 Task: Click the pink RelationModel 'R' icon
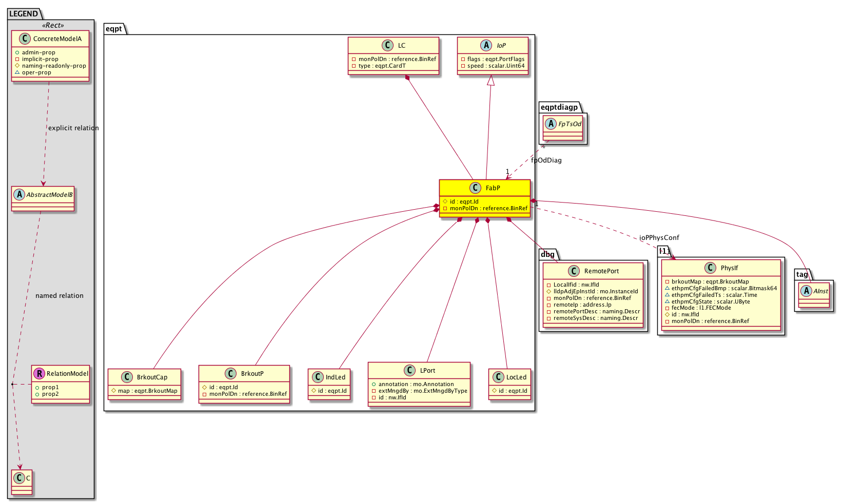pos(39,374)
